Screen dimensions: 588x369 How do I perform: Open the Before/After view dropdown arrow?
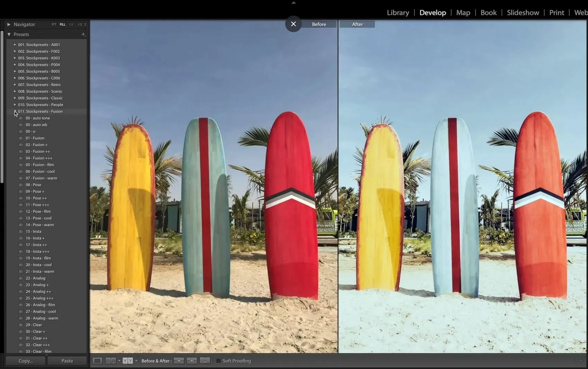(136, 361)
